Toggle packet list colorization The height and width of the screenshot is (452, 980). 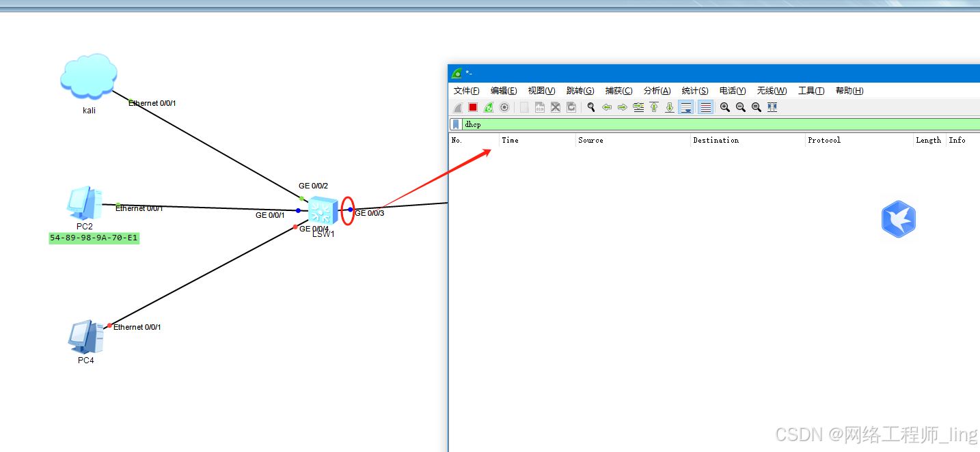pyautogui.click(x=706, y=107)
